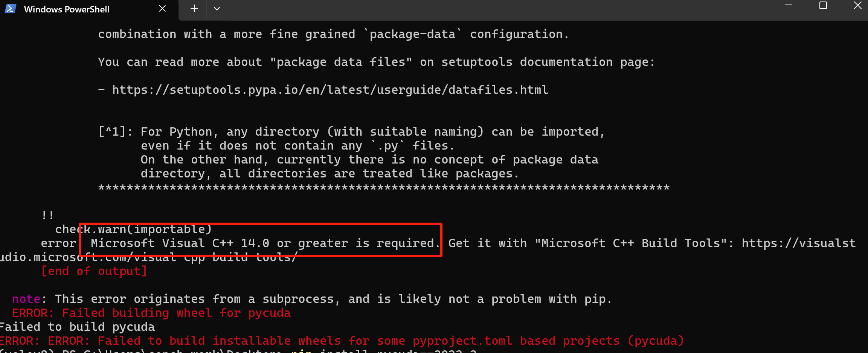Click the PowerShell icon in the tab

coord(10,9)
